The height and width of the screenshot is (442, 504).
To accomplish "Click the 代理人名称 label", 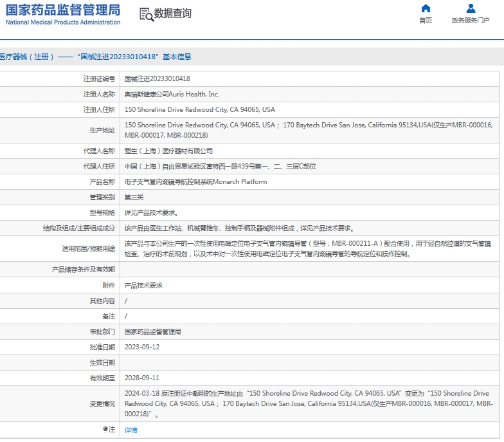I will click(x=99, y=151).
